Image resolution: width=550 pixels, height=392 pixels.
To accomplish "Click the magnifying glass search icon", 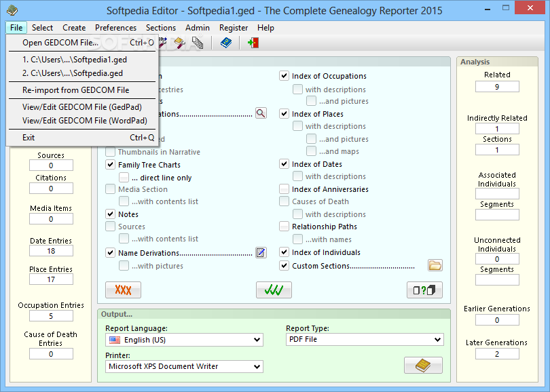I will tap(261, 113).
